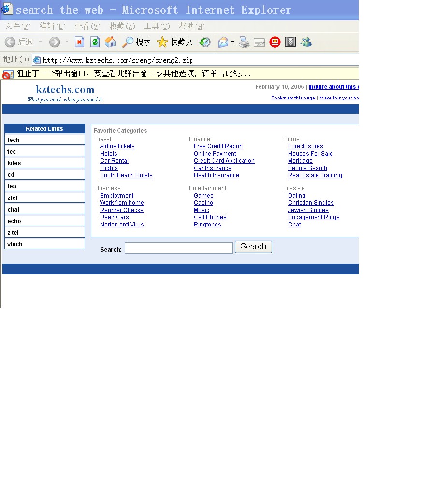
Task: Open the Houses For Sale link
Action: 310,154
